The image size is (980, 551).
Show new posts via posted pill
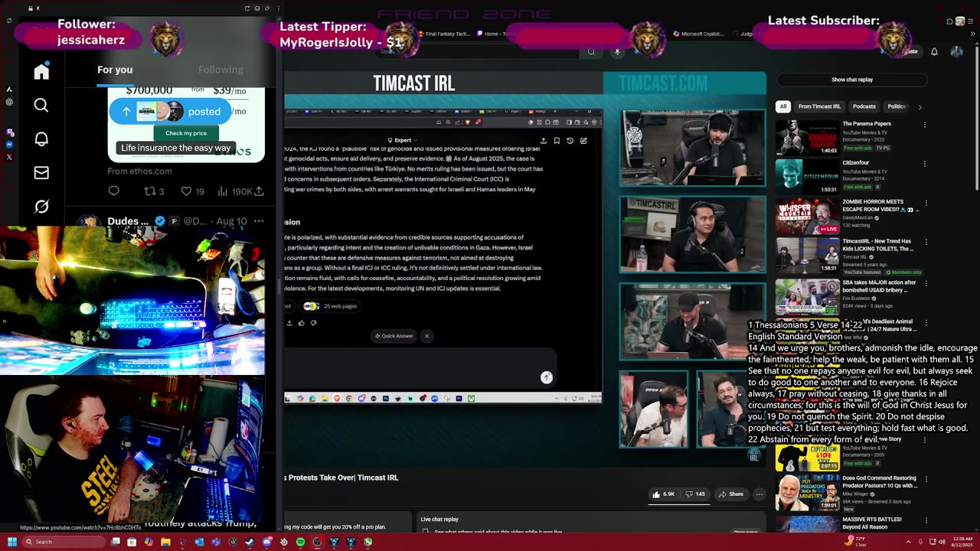click(170, 112)
